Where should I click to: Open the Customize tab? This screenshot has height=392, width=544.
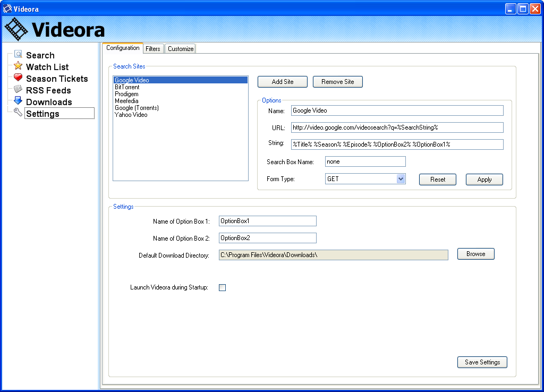tap(181, 48)
